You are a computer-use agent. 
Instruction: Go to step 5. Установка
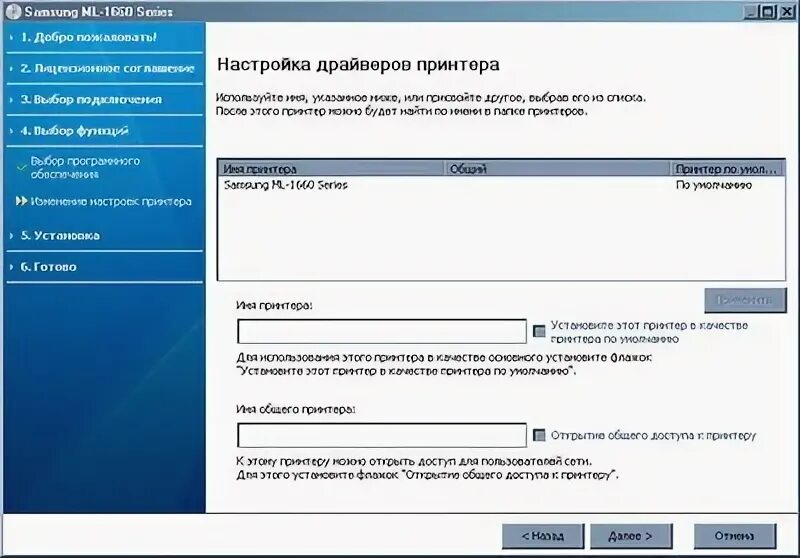[x=60, y=236]
